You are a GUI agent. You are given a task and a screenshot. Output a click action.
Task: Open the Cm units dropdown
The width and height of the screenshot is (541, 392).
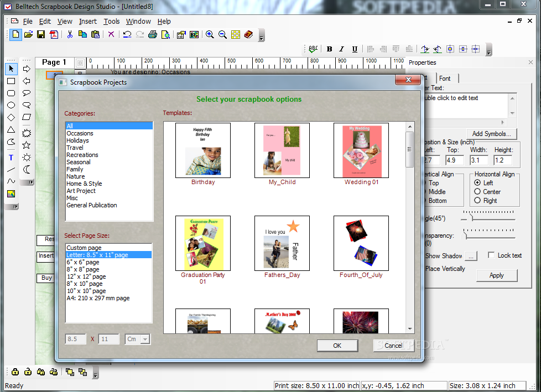145,339
